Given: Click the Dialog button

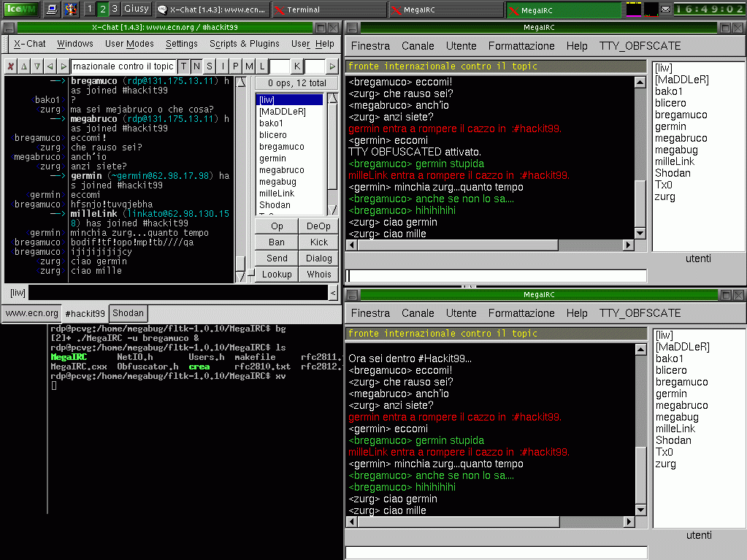Looking at the screenshot, I should (318, 258).
